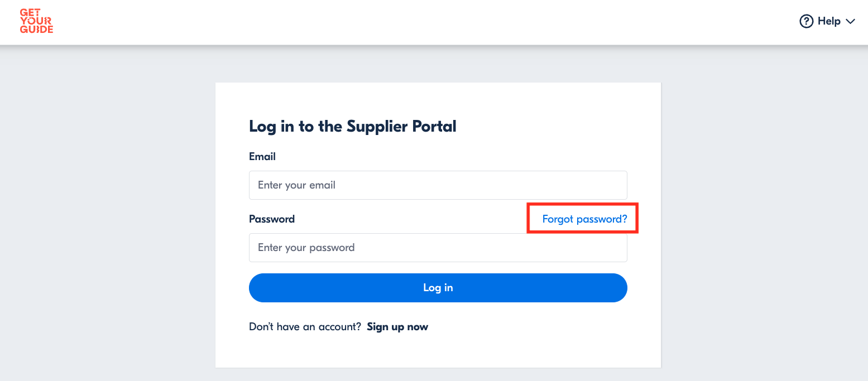The width and height of the screenshot is (868, 381).
Task: Click the gray page background beside the card
Action: tap(112, 223)
